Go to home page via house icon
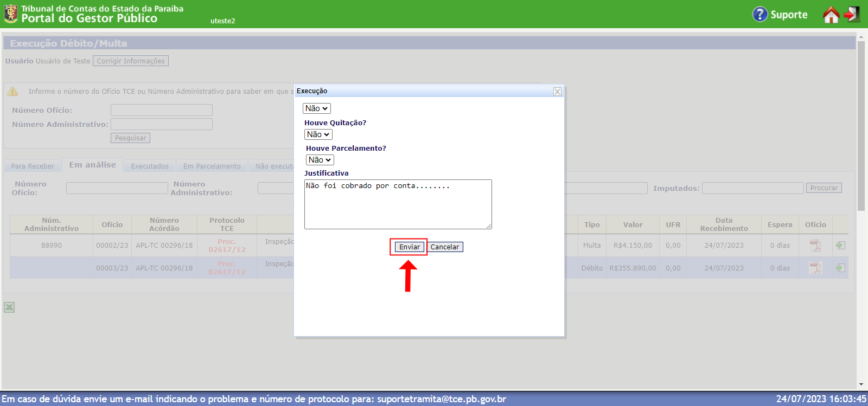The width and height of the screenshot is (868, 406). click(x=831, y=15)
